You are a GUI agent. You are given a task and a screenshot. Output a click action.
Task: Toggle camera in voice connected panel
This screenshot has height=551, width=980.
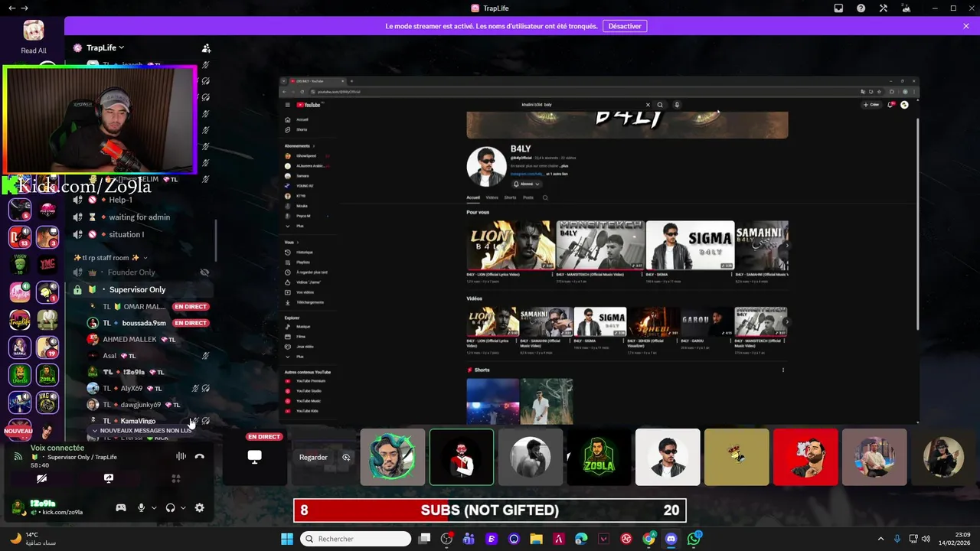[x=41, y=478]
